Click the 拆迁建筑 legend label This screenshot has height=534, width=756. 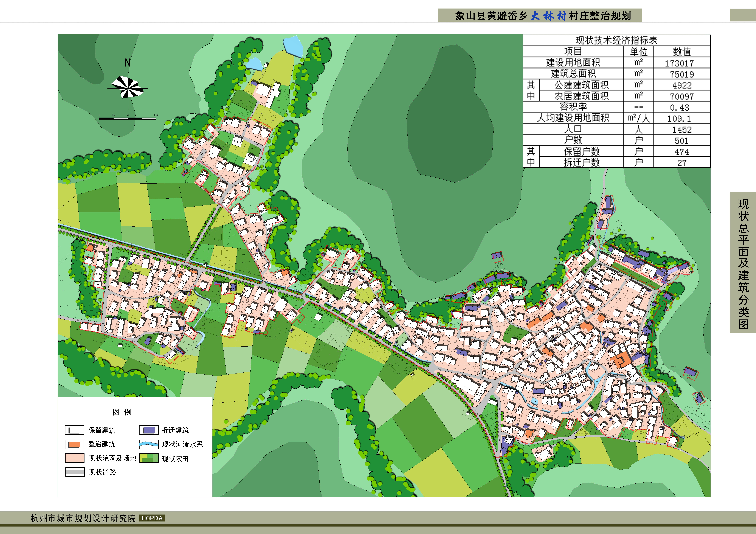[175, 430]
